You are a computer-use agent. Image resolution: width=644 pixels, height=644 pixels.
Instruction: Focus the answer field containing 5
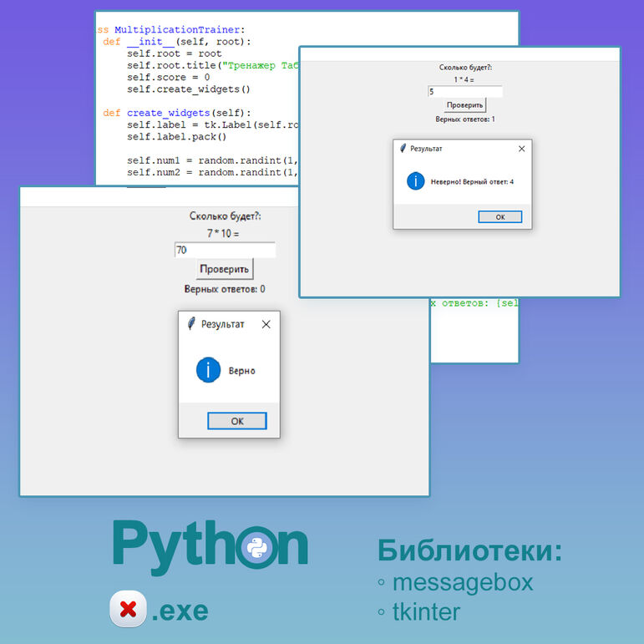tap(465, 92)
